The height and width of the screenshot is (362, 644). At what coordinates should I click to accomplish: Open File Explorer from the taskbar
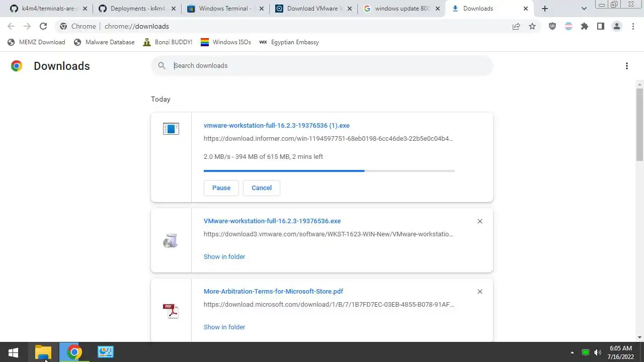coord(43,352)
